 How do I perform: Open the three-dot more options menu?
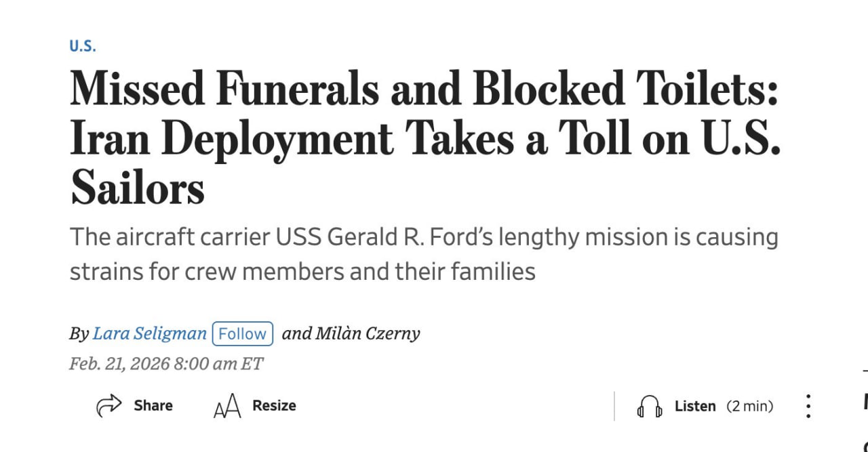pos(808,406)
